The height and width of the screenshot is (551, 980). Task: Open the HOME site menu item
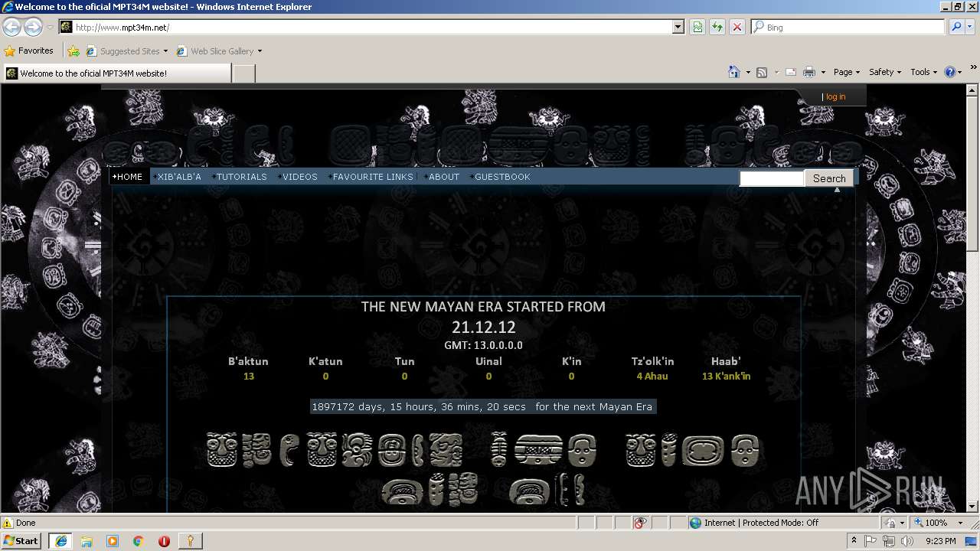click(128, 177)
